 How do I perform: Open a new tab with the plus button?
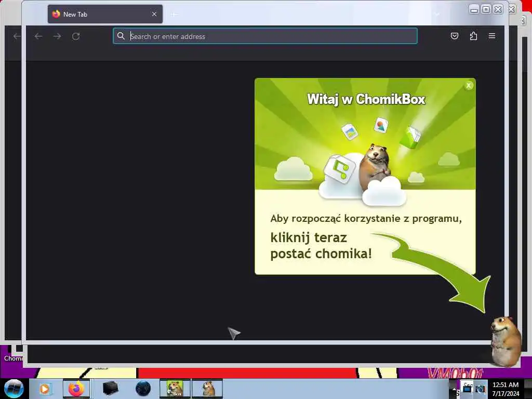174,14
